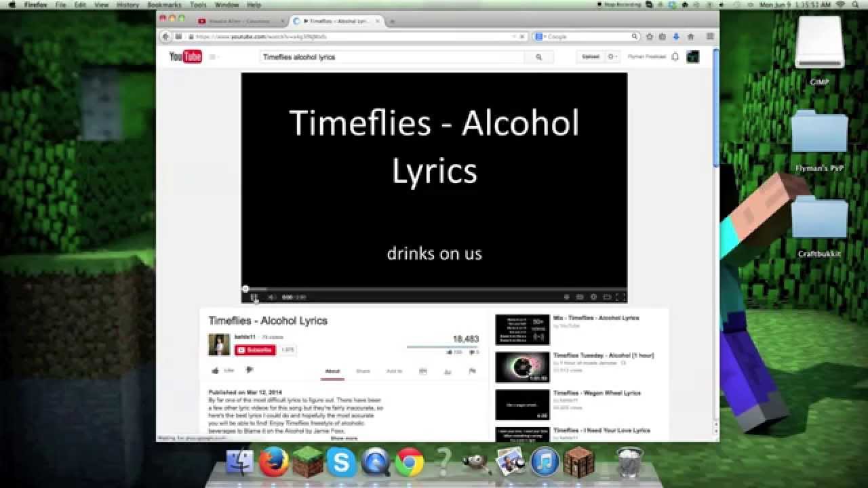Open the notifications bell
The image size is (868, 488).
tap(675, 57)
